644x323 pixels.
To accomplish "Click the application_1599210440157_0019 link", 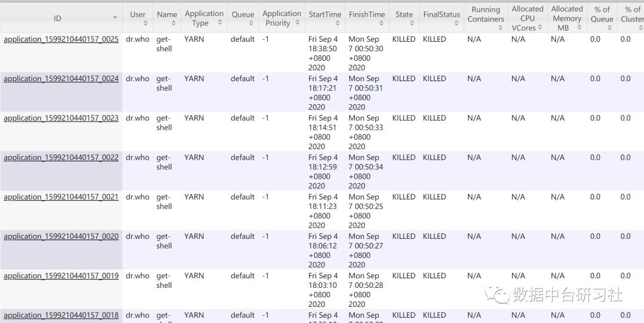I will pyautogui.click(x=61, y=276).
